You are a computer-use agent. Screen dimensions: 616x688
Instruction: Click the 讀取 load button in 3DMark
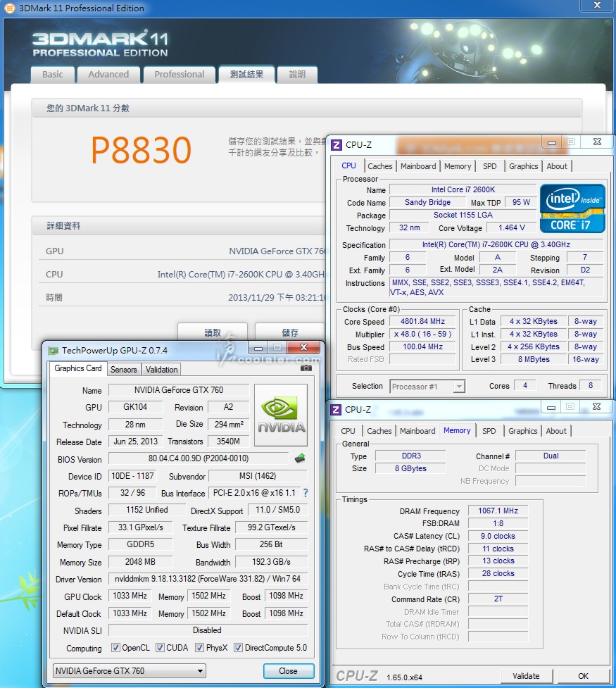click(213, 332)
